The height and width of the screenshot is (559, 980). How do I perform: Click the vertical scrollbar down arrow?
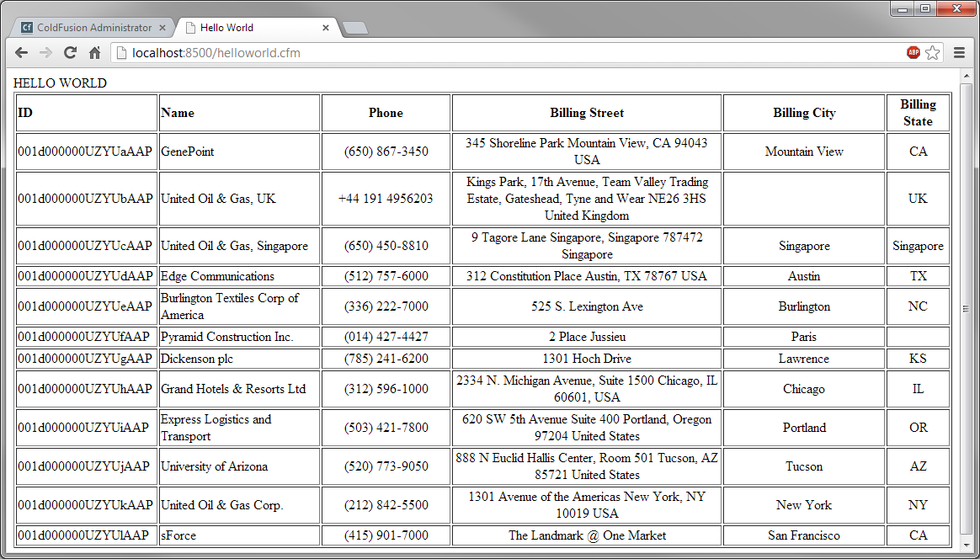pos(967,545)
